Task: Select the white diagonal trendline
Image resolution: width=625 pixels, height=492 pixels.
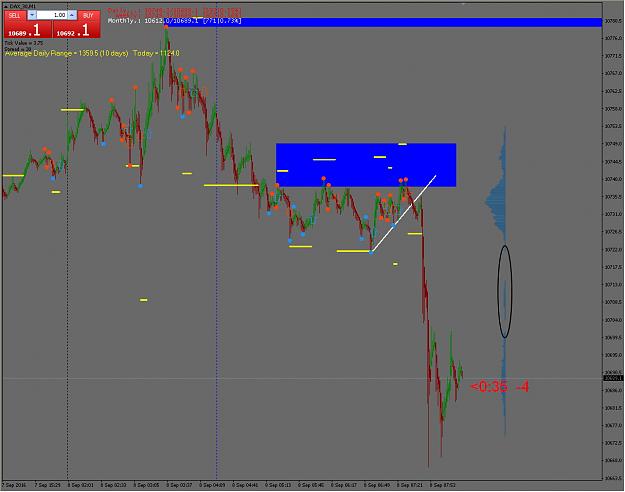Action: [x=403, y=214]
